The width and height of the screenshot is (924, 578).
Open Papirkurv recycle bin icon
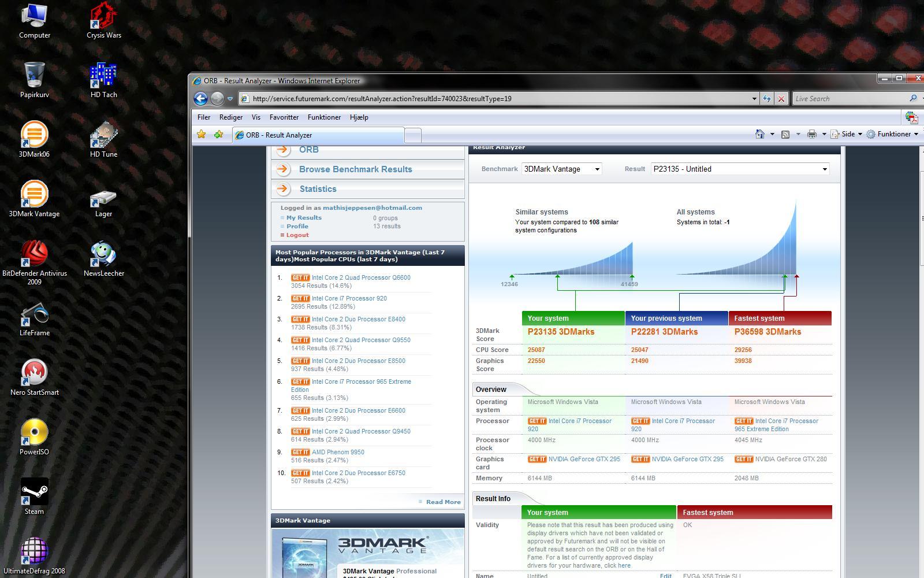tap(34, 80)
